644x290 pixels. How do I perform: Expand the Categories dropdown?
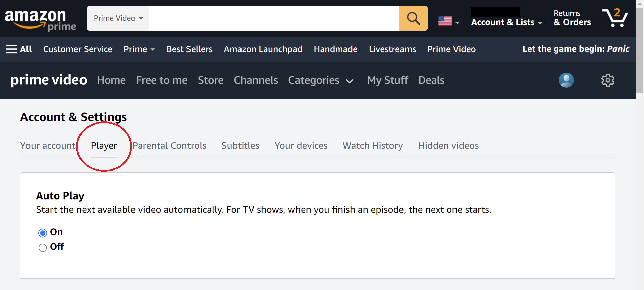tap(321, 80)
